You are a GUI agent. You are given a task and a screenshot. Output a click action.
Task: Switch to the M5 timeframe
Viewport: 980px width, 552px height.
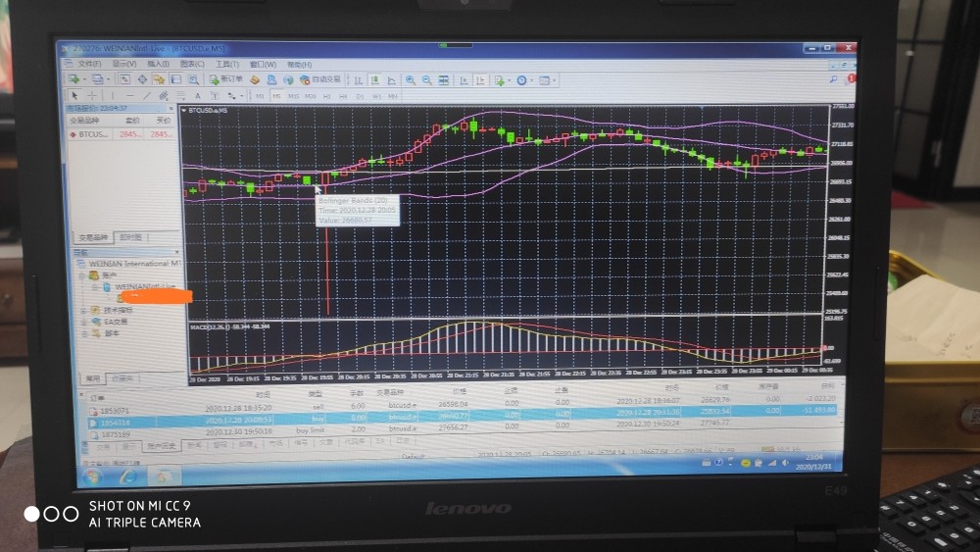(276, 96)
